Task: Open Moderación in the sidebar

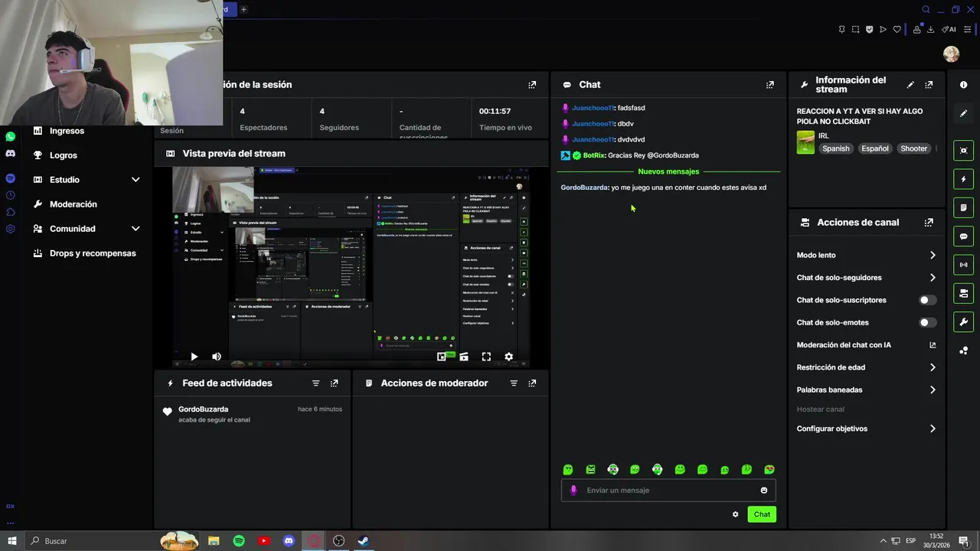Action: click(x=73, y=204)
